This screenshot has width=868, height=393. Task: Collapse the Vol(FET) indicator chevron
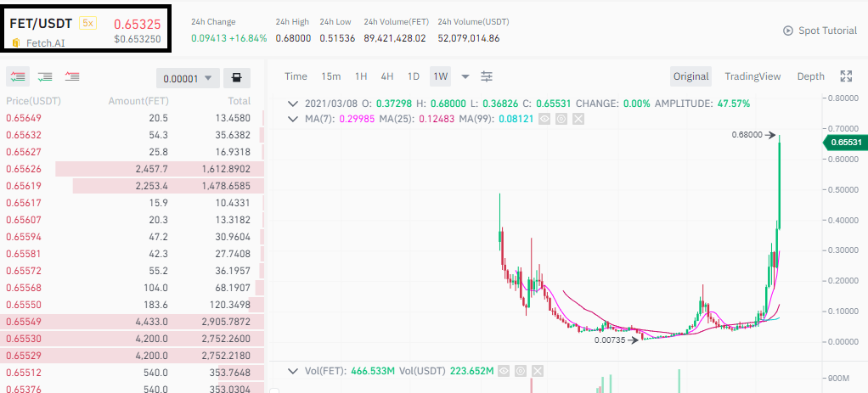pos(293,371)
